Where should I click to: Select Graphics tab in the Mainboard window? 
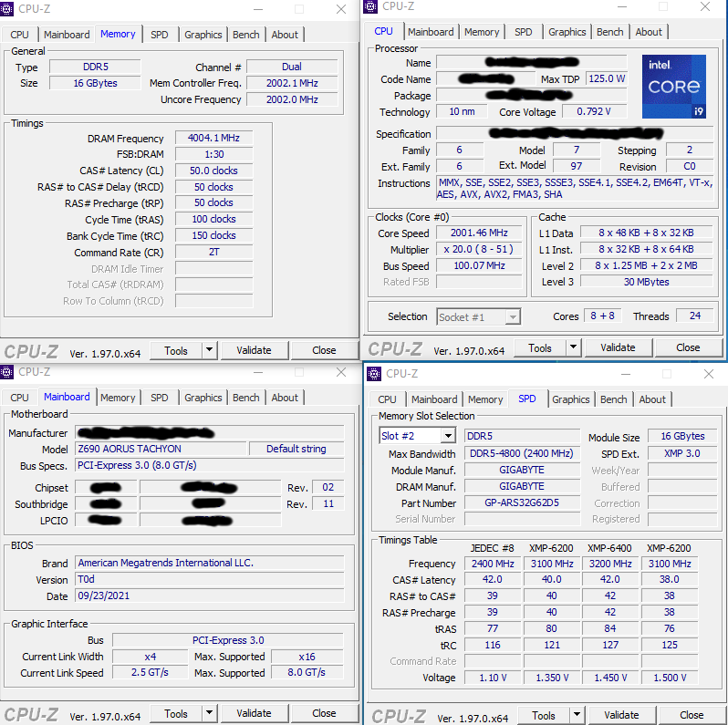point(203,398)
